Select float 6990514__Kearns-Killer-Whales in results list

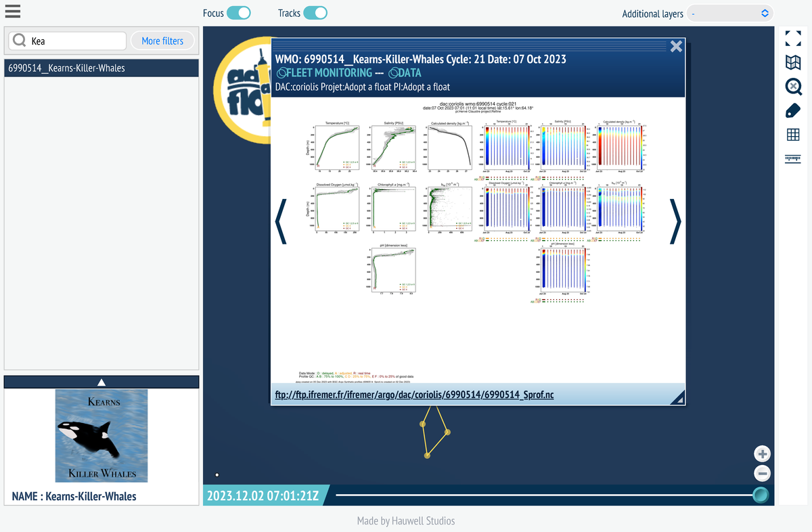(101, 68)
